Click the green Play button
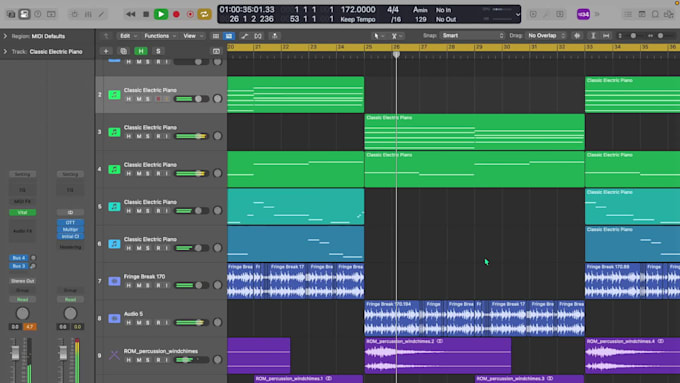This screenshot has width=680, height=383. [161, 14]
